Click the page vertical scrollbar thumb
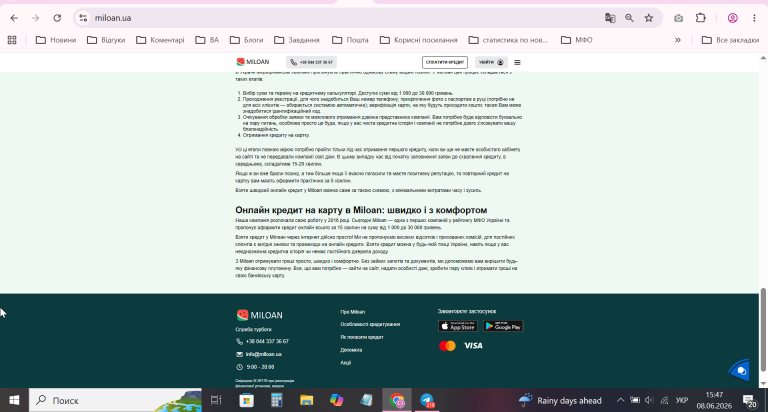 763,329
